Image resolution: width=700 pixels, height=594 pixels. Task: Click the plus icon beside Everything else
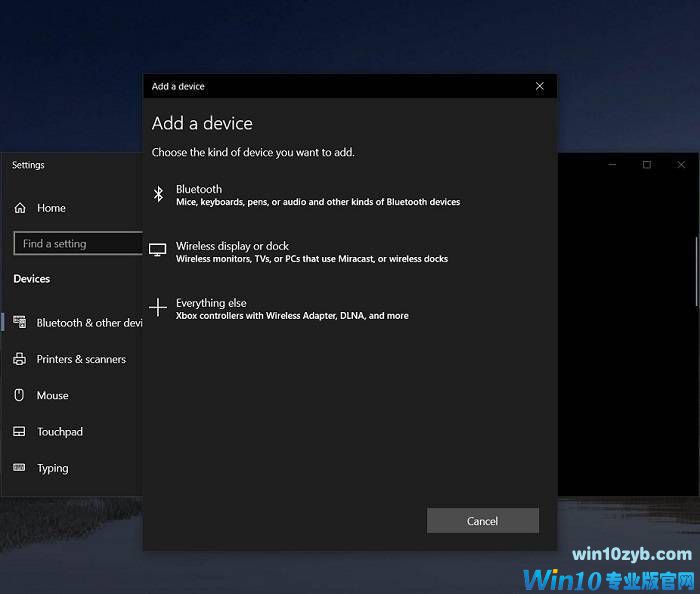[x=158, y=308]
